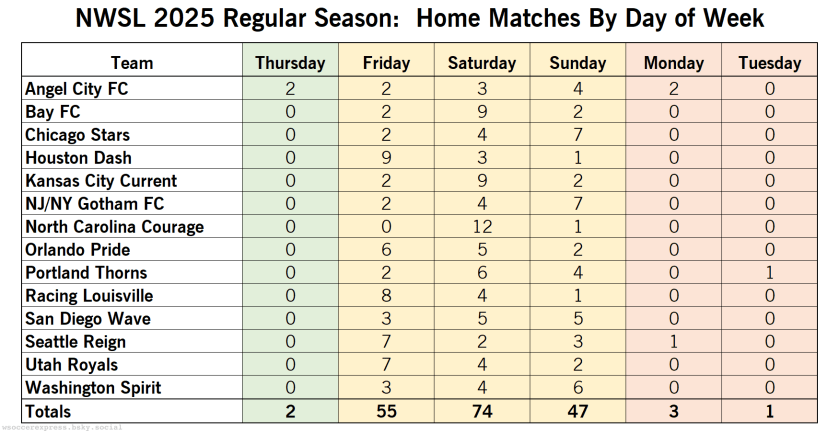
Task: Select the North Carolina Courage team name
Action: (114, 227)
